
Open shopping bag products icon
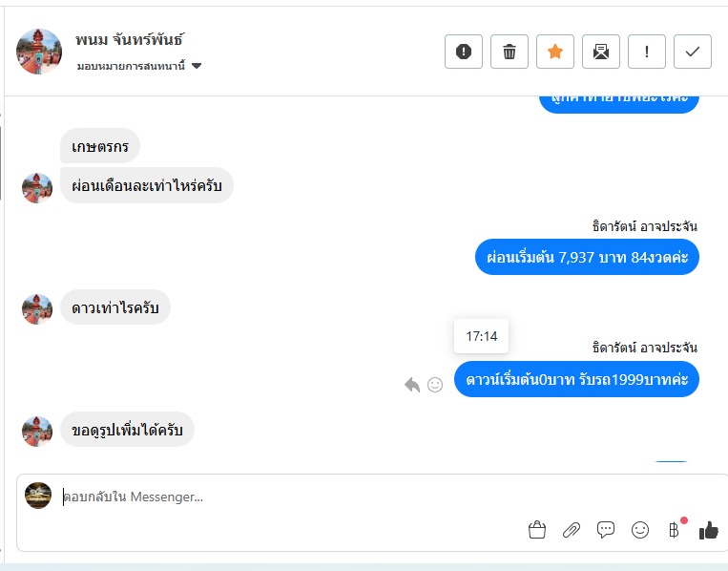[x=537, y=530]
